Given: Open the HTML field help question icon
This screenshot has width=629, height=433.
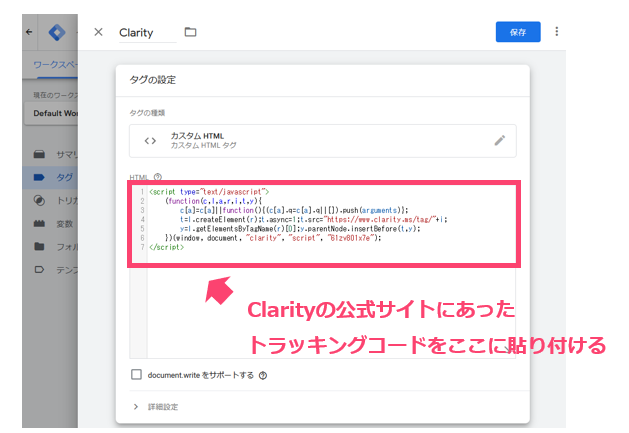Looking at the screenshot, I should tap(158, 177).
